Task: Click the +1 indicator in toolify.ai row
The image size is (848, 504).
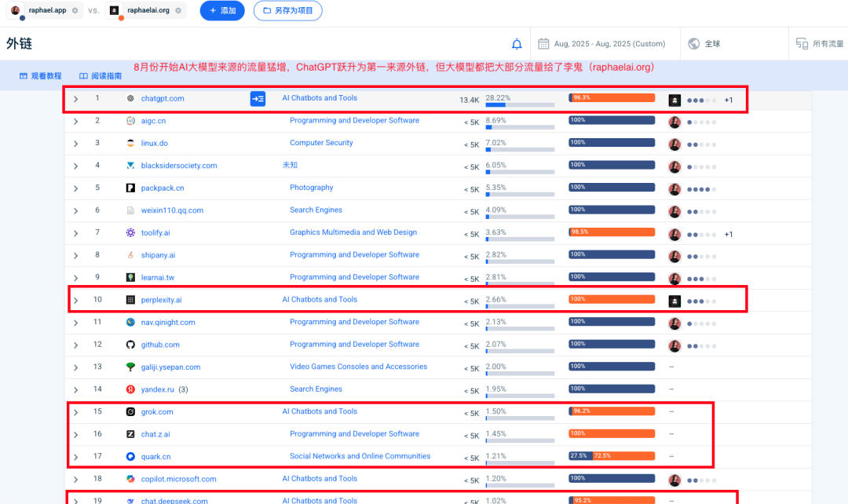Action: (729, 235)
